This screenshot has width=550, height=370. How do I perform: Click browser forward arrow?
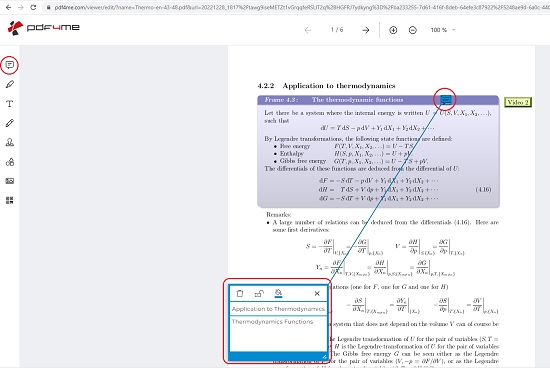(x=21, y=7)
